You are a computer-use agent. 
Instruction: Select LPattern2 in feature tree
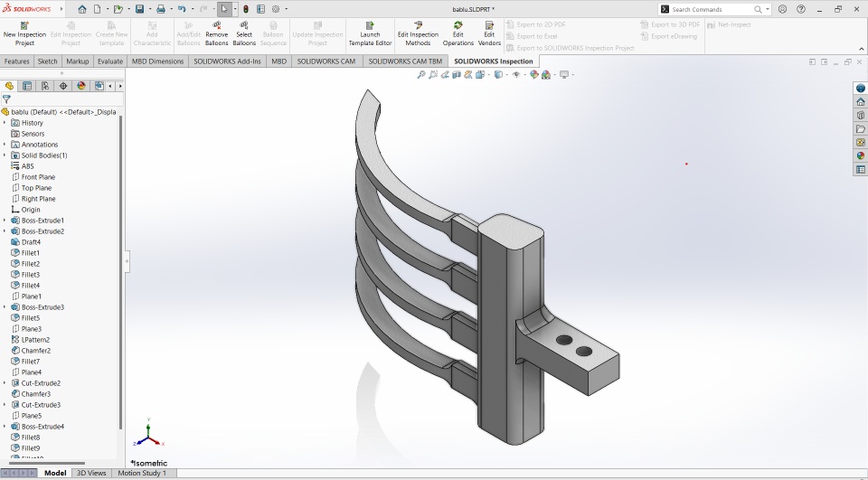coord(35,340)
